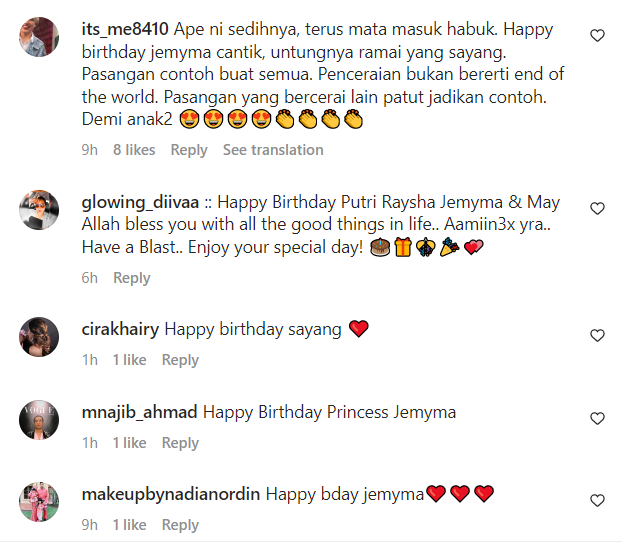The width and height of the screenshot is (622, 544).
Task: Like the mnajib_ahmad comment with heart icon
Action: click(x=597, y=419)
